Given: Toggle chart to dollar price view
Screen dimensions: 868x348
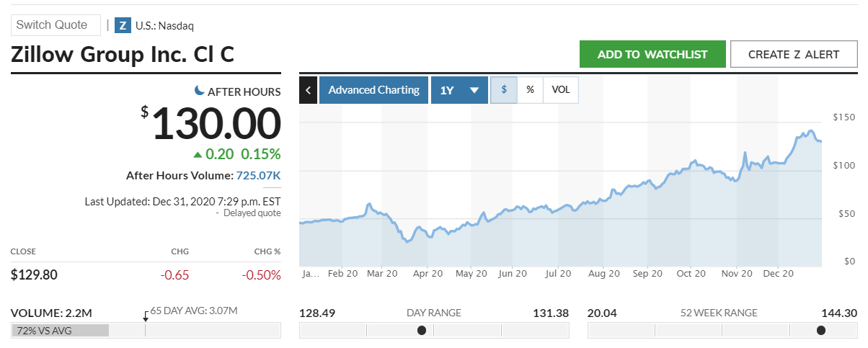Looking at the screenshot, I should pyautogui.click(x=504, y=90).
